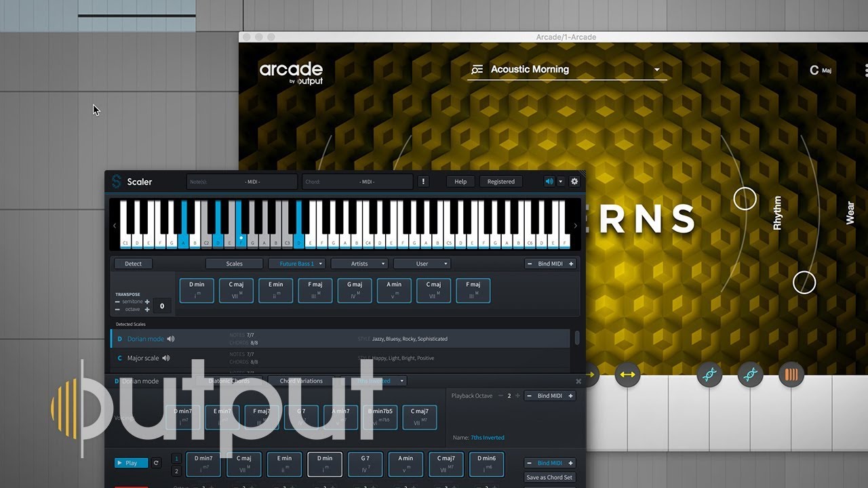Click the plus on Bind MIDI beside User dropdown
The image size is (868, 488).
[x=571, y=264]
